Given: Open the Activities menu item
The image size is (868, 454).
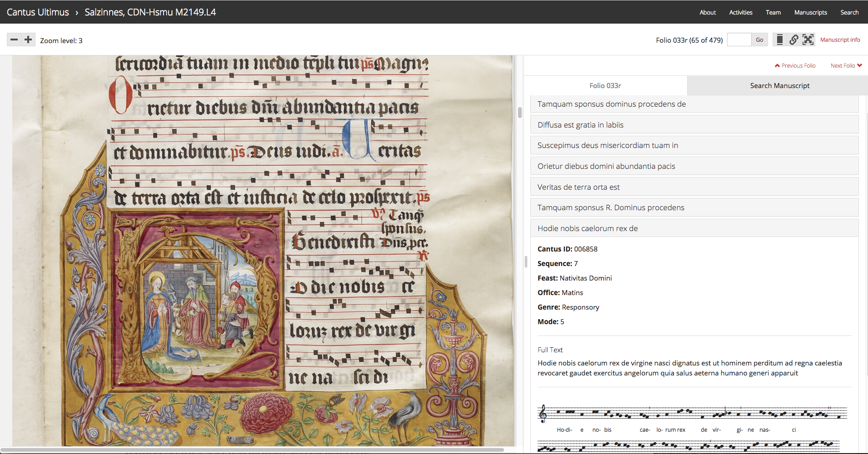Looking at the screenshot, I should pyautogui.click(x=741, y=12).
